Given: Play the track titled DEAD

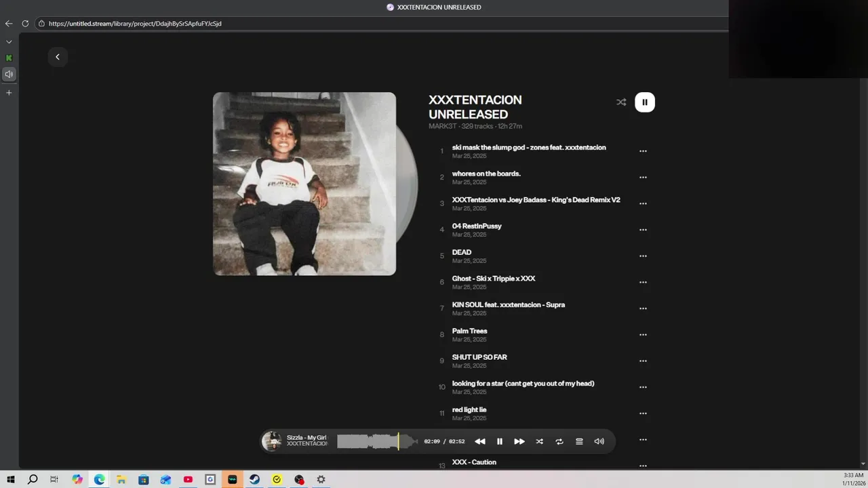Looking at the screenshot, I should [462, 252].
